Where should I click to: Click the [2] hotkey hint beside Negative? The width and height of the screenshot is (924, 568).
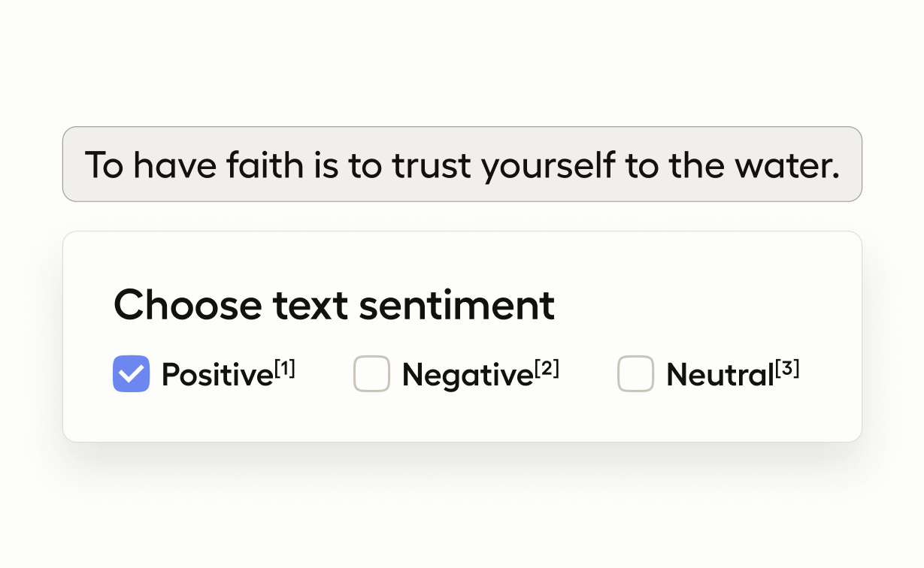click(x=547, y=368)
